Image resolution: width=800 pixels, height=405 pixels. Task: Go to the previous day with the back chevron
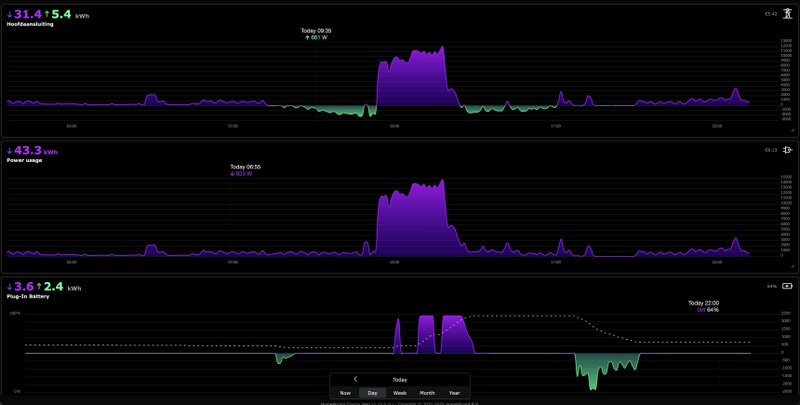(x=356, y=379)
